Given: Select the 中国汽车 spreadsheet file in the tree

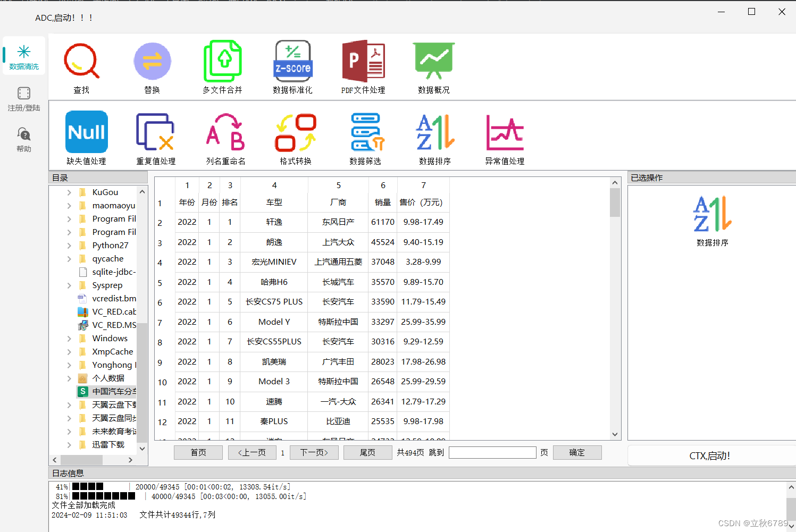Looking at the screenshot, I should 109,391.
